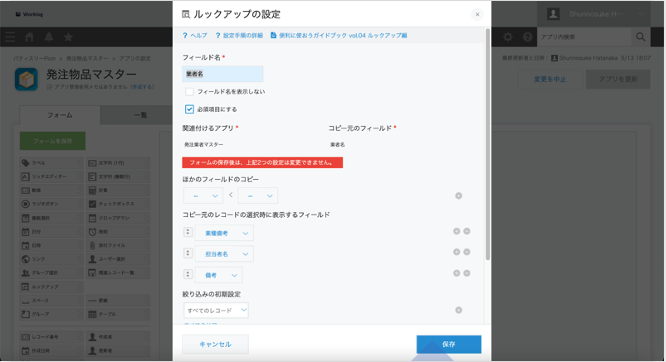This screenshot has width=666, height=362.
Task: Click the reorder handle beside 担当者名
Action: [188, 253]
